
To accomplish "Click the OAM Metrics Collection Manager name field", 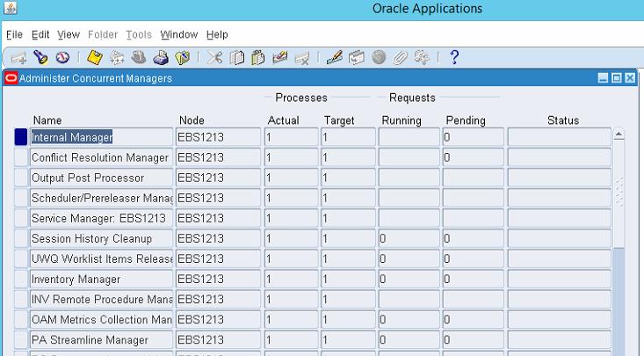I will point(101,319).
